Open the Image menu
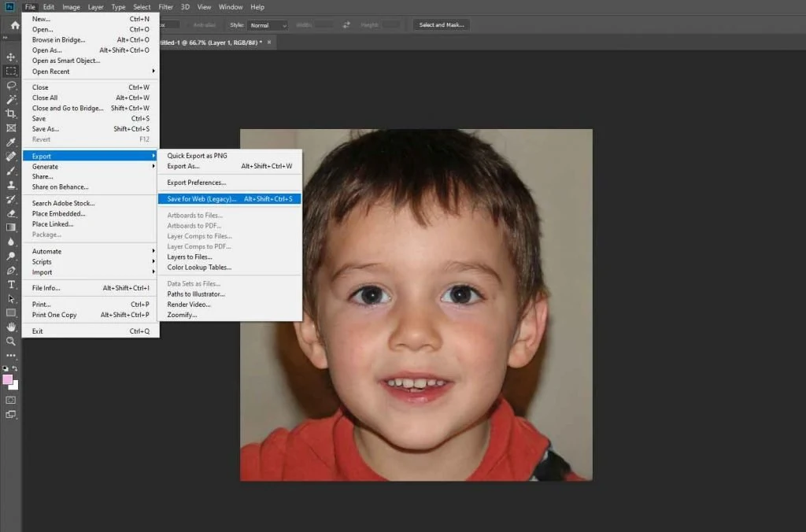Image resolution: width=806 pixels, height=532 pixels. tap(71, 7)
